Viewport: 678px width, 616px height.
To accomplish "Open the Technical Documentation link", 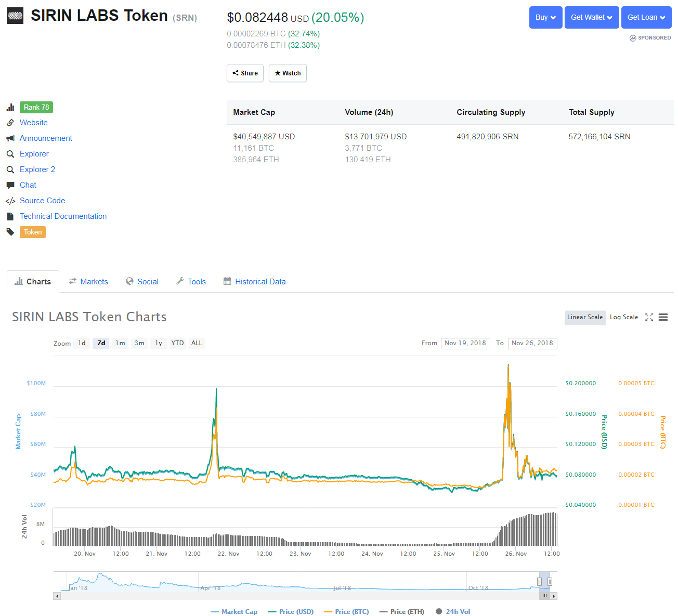I will click(63, 216).
